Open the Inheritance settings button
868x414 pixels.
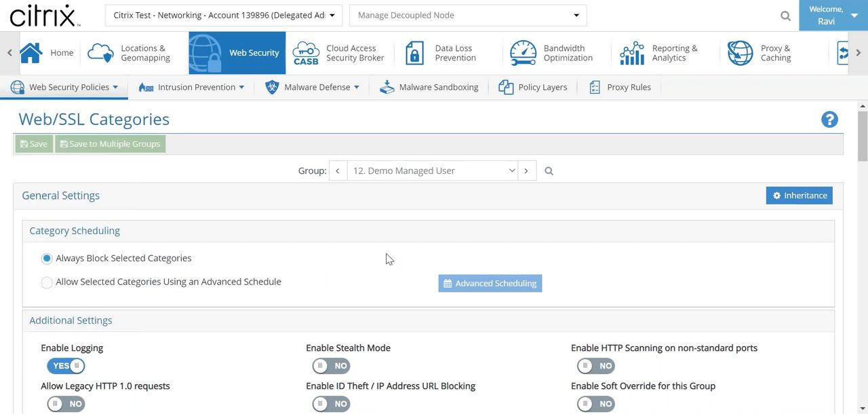tap(800, 195)
